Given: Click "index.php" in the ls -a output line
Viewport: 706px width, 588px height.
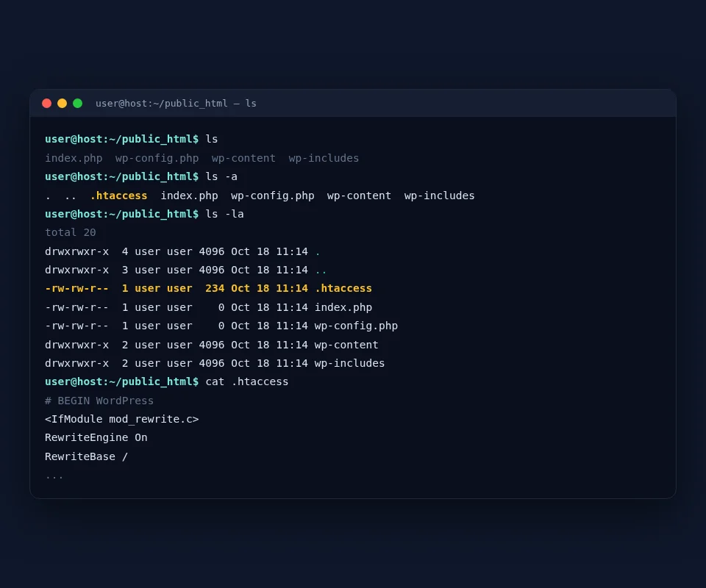Looking at the screenshot, I should [x=190, y=196].
